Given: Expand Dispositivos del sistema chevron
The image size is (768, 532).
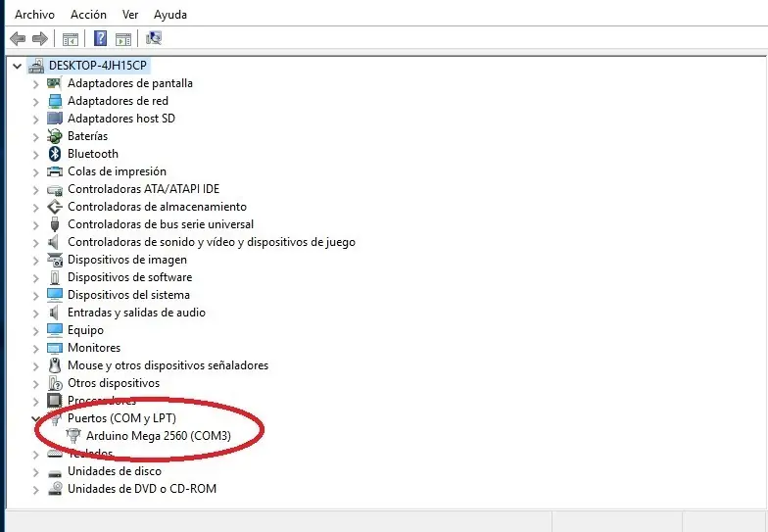Looking at the screenshot, I should (35, 296).
